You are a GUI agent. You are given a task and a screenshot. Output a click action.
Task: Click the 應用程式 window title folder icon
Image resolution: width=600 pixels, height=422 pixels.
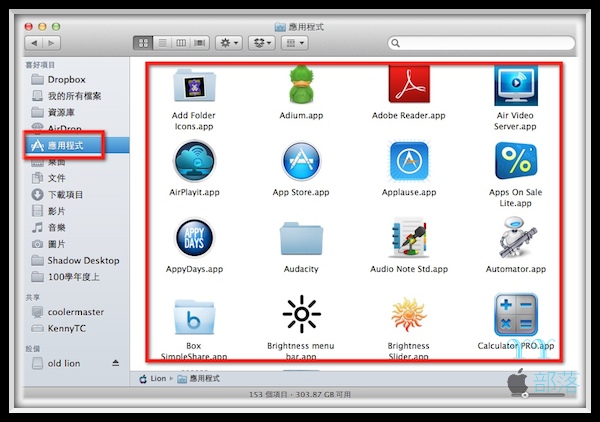[x=280, y=27]
